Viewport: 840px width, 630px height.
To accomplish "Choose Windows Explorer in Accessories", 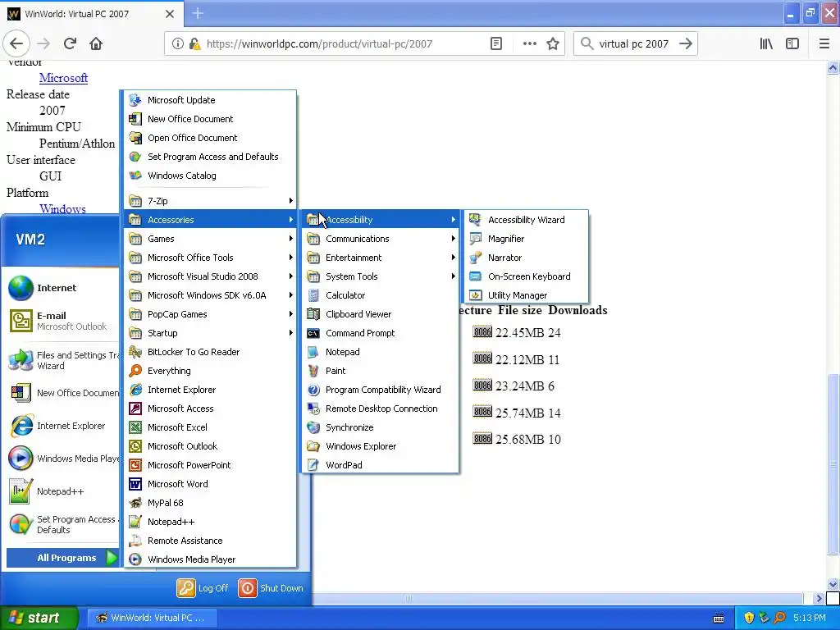I will pyautogui.click(x=381, y=446).
